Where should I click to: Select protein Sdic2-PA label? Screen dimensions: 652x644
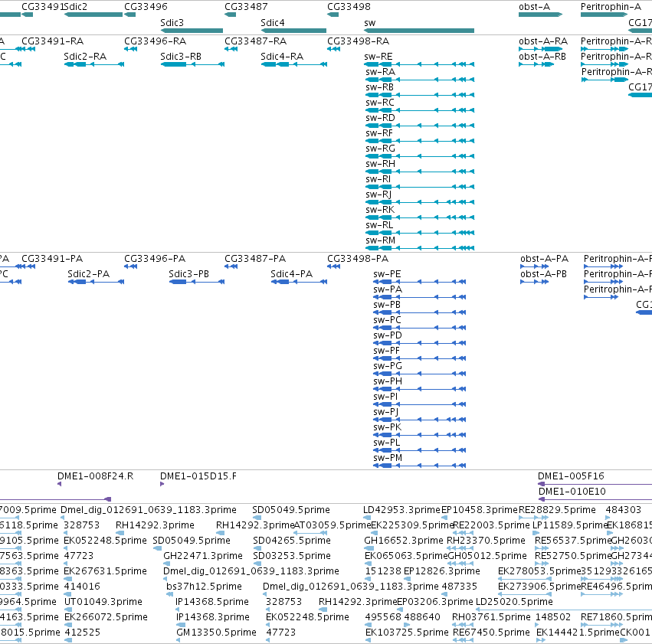[89, 274]
